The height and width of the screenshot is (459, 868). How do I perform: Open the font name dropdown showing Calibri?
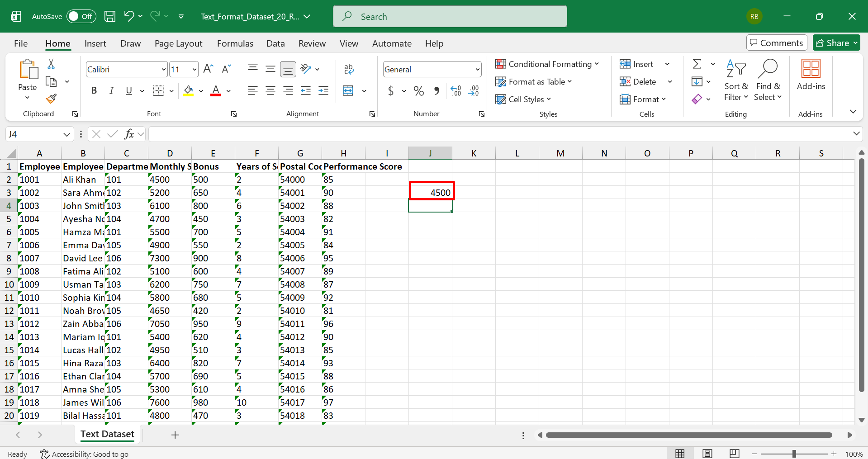pos(163,69)
